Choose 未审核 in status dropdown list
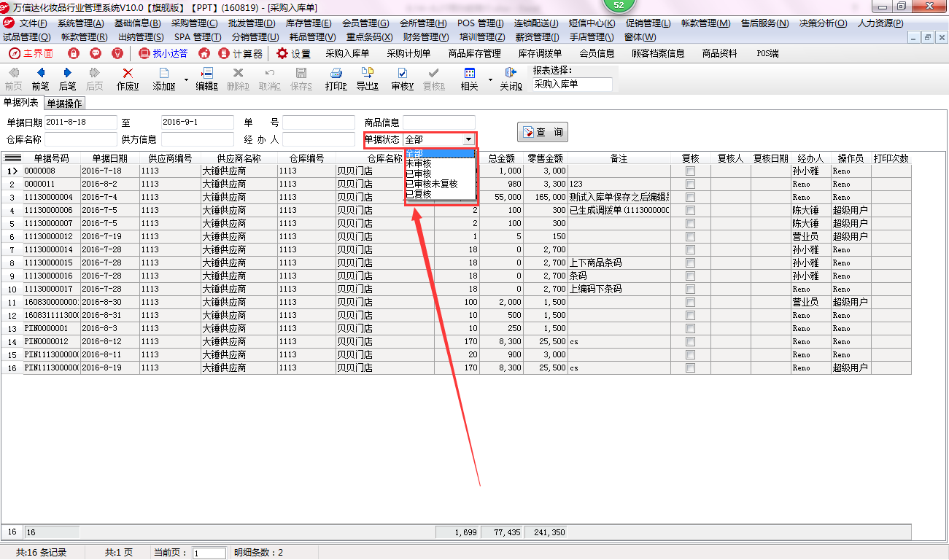949x560 pixels. coord(440,163)
